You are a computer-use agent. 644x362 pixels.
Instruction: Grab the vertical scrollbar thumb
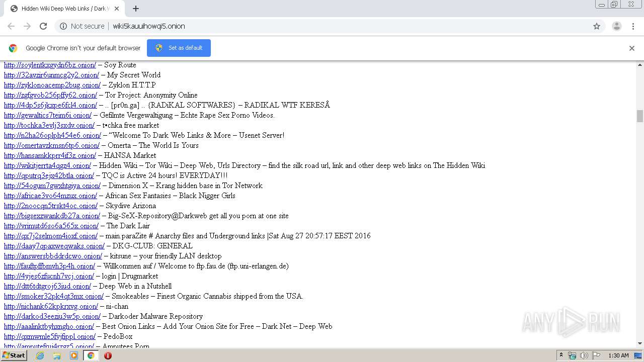640,116
